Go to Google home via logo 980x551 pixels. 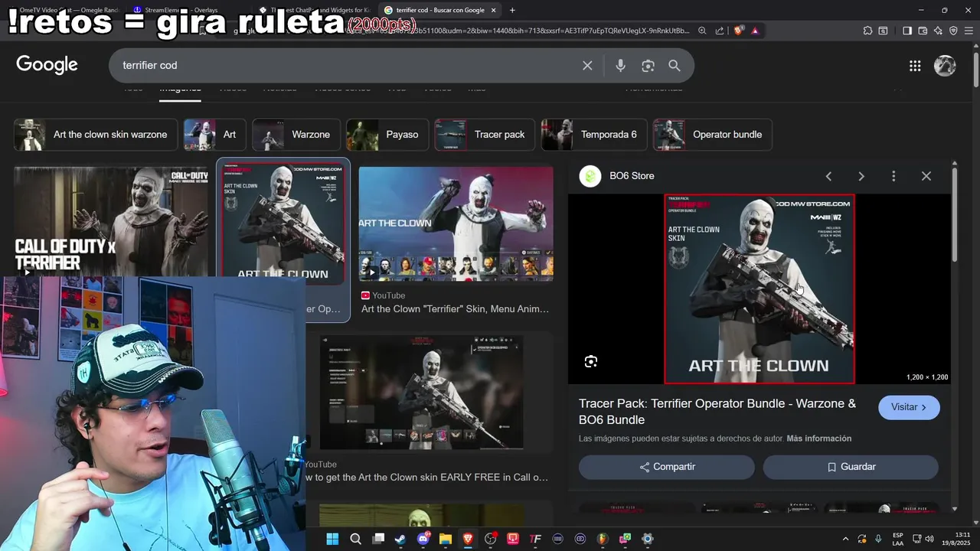point(47,65)
